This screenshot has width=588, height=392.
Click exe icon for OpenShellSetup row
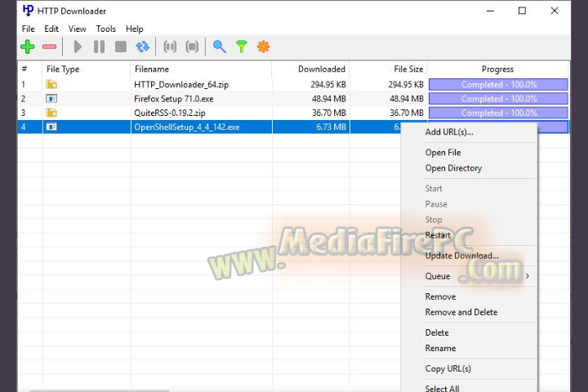point(51,127)
